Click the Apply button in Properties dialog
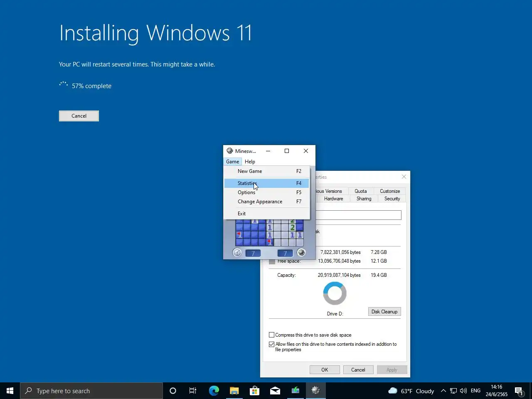 [x=392, y=370]
